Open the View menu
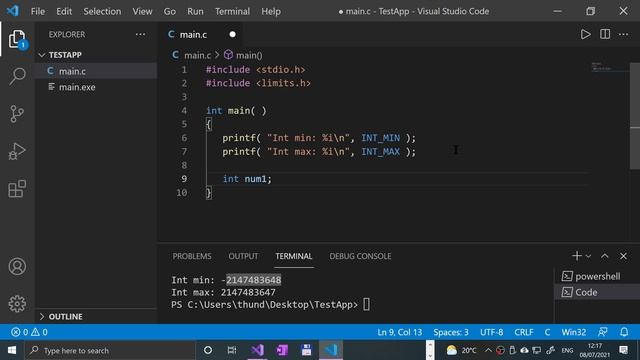Image resolution: width=640 pixels, height=360 pixels. (142, 11)
